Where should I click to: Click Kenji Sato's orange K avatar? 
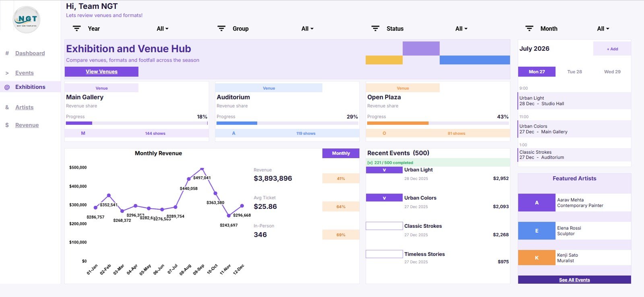[x=537, y=258]
